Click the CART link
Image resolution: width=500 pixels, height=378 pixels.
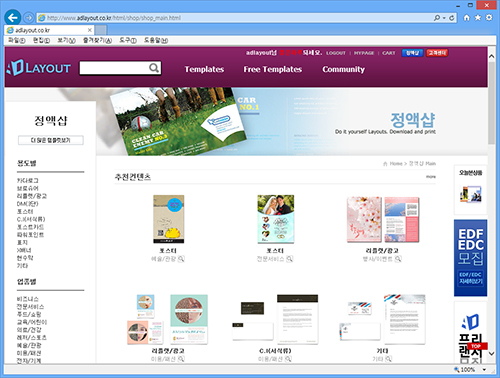tap(389, 53)
